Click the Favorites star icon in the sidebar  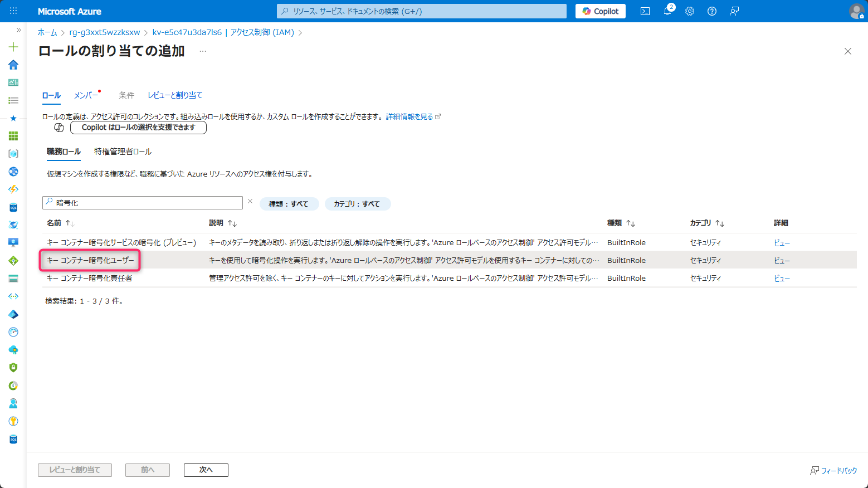13,118
